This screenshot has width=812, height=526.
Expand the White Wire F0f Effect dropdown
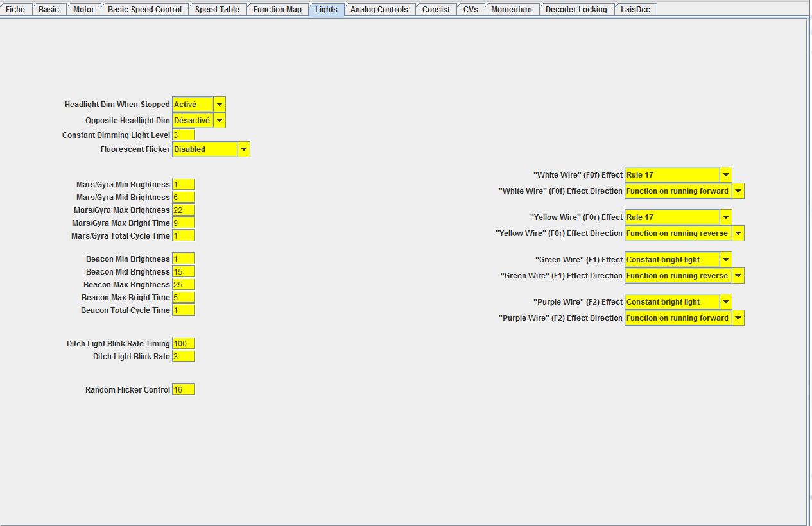tap(678, 174)
